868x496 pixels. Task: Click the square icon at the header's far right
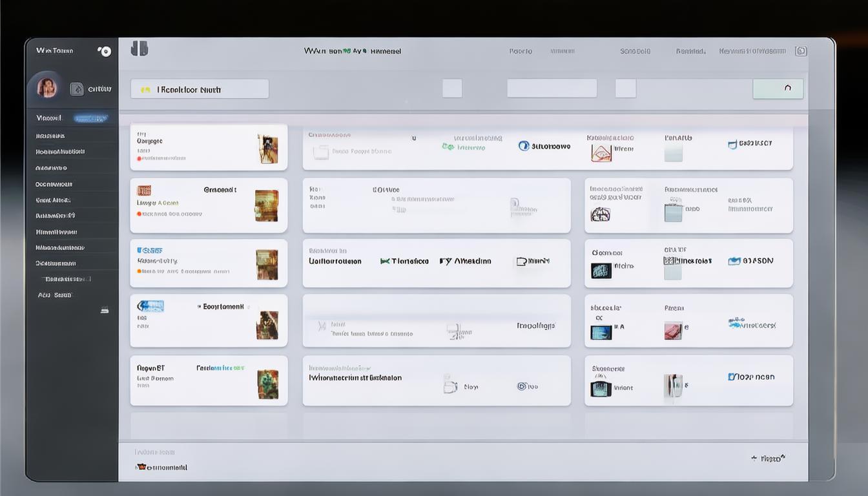coord(801,51)
